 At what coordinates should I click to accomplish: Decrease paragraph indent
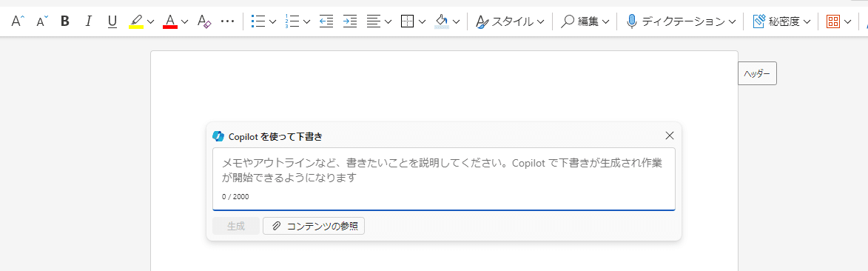coord(326,21)
